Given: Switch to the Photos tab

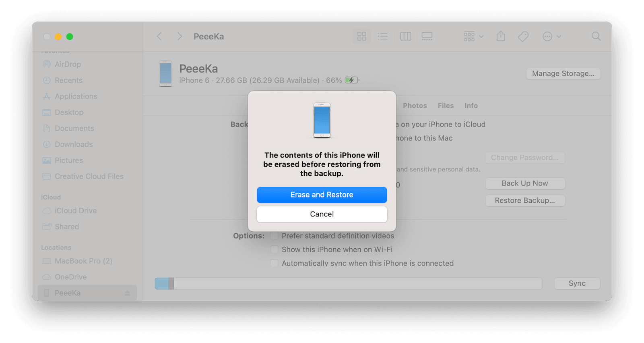Looking at the screenshot, I should [415, 106].
